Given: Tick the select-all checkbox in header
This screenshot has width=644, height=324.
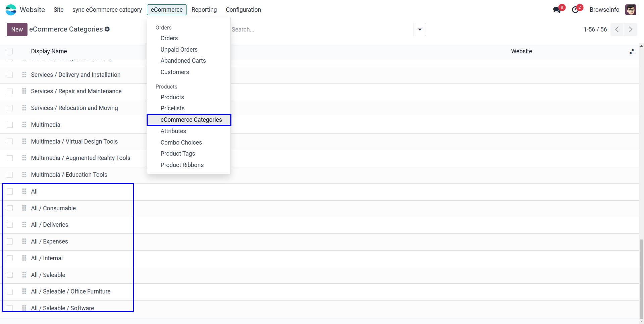Looking at the screenshot, I should [10, 51].
